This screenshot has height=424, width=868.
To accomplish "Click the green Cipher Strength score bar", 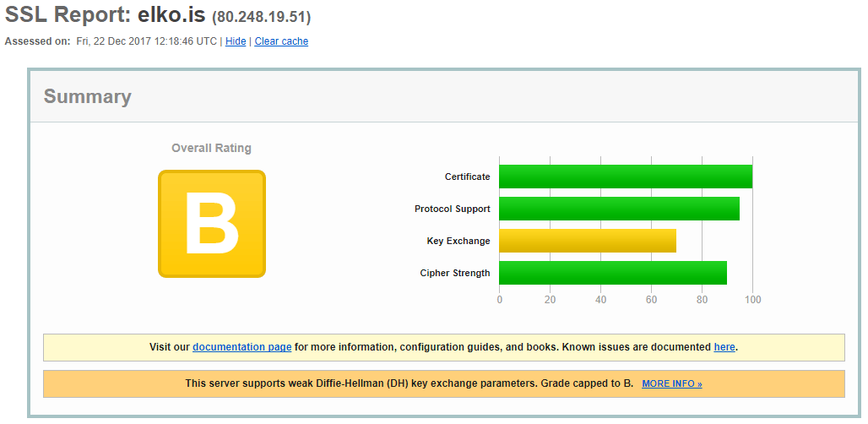I will [x=613, y=273].
